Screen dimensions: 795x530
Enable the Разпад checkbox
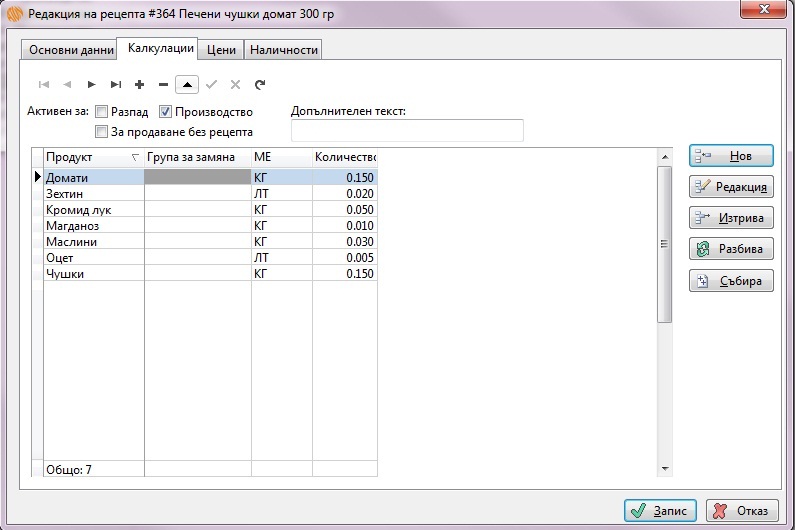101,112
